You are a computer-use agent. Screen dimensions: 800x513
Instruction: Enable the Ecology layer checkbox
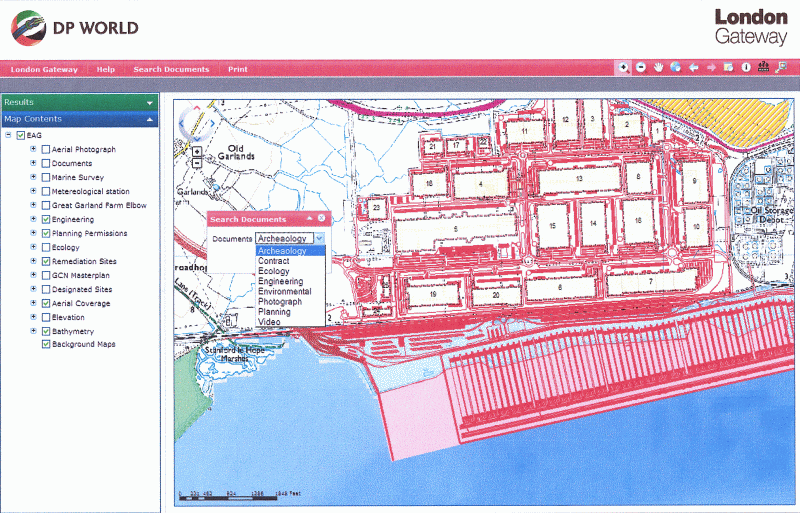coord(46,248)
